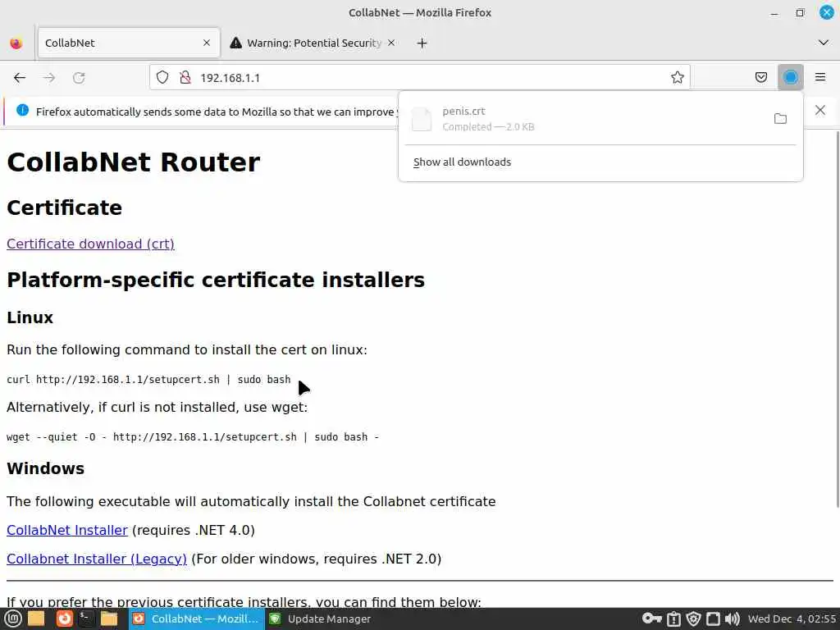840x630 pixels.
Task: Open the network tray icon
Action: tap(713, 619)
